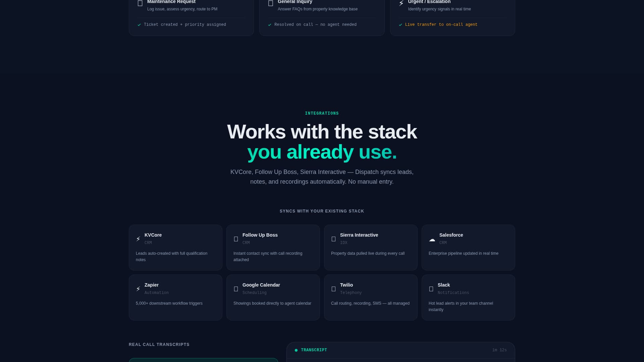644x362 pixels.
Task: Click the Salesforce cloud icon
Action: (432, 239)
